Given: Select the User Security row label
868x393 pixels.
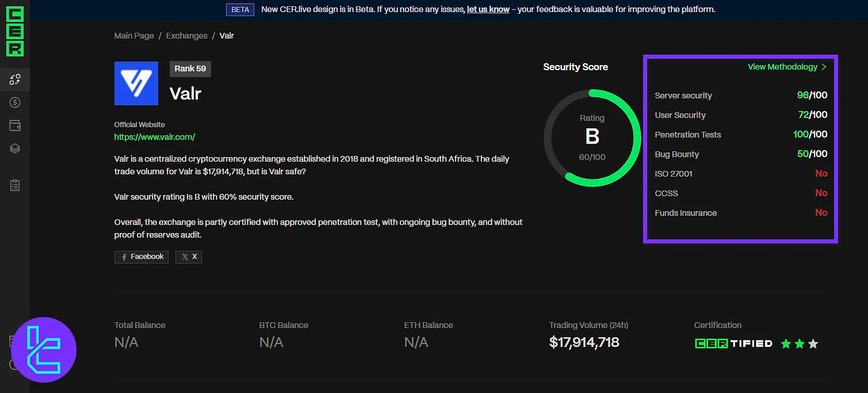Looking at the screenshot, I should [x=680, y=115].
